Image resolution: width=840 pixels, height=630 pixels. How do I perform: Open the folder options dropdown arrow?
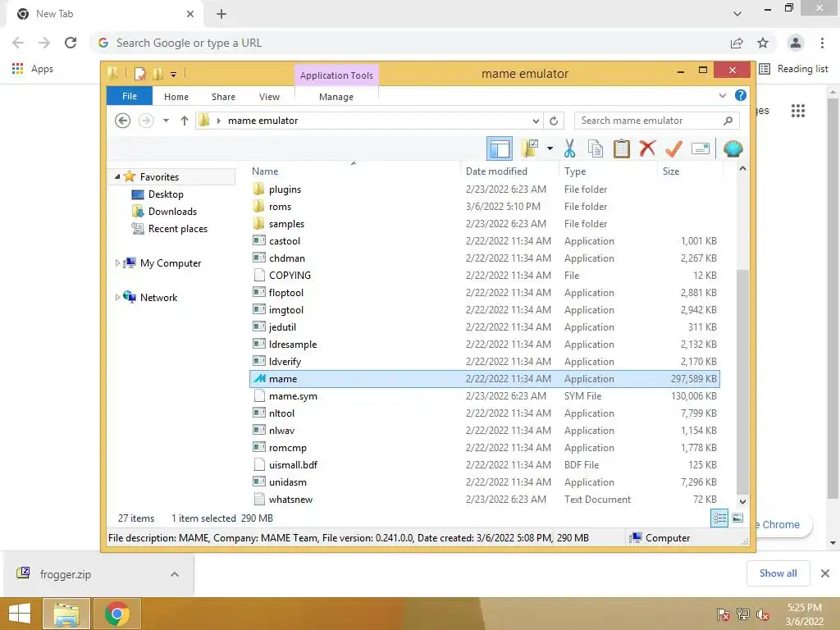point(550,148)
